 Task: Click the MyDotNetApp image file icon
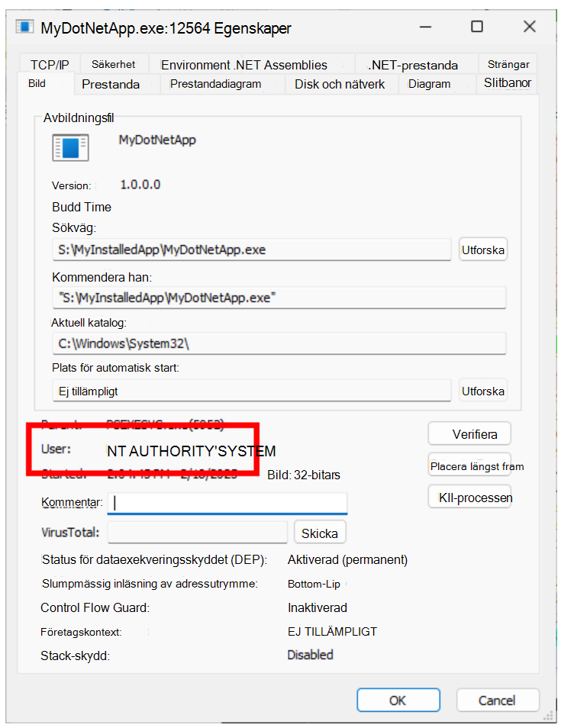(70, 147)
